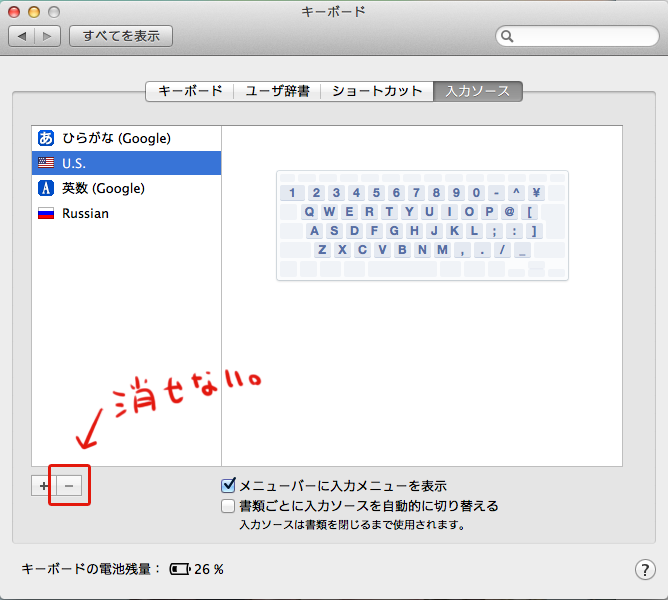Select the ひらがな (Google) input source
The width and height of the screenshot is (668, 600).
point(127,138)
